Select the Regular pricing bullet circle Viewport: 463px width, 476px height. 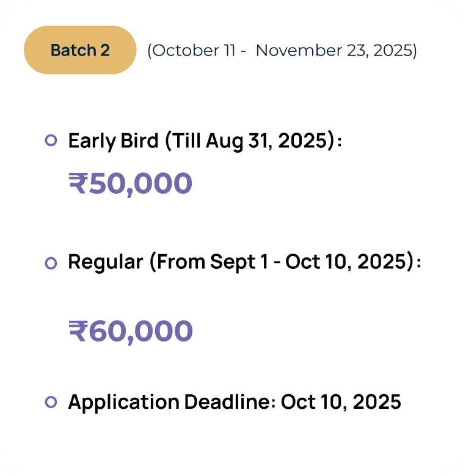coord(51,263)
